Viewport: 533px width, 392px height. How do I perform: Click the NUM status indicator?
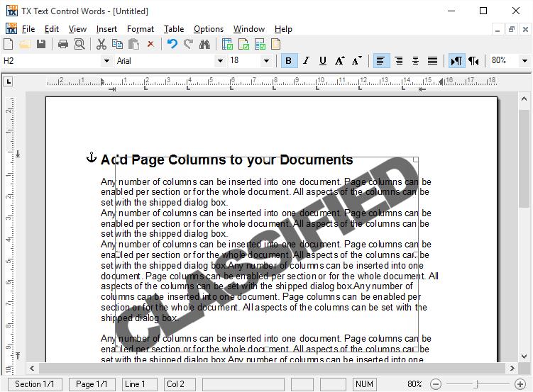(364, 384)
